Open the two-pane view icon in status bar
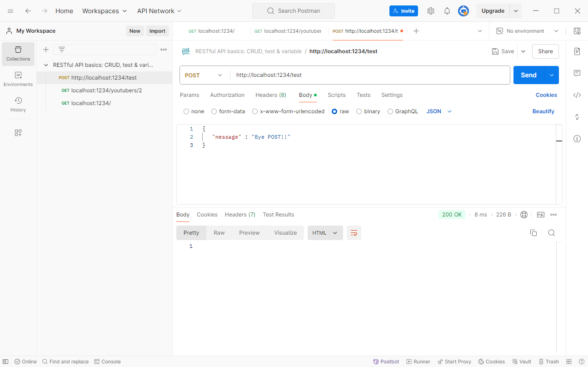This screenshot has height=367, width=588. pyautogui.click(x=569, y=362)
